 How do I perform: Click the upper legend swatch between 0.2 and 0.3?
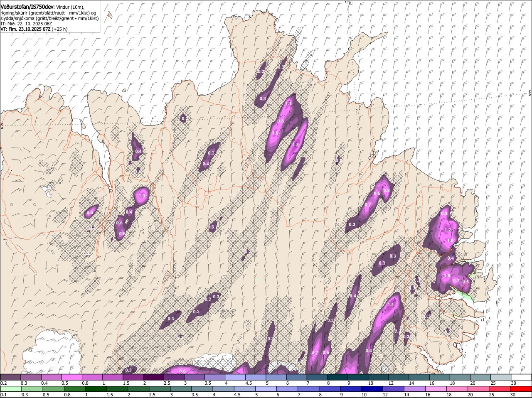click(x=10, y=377)
